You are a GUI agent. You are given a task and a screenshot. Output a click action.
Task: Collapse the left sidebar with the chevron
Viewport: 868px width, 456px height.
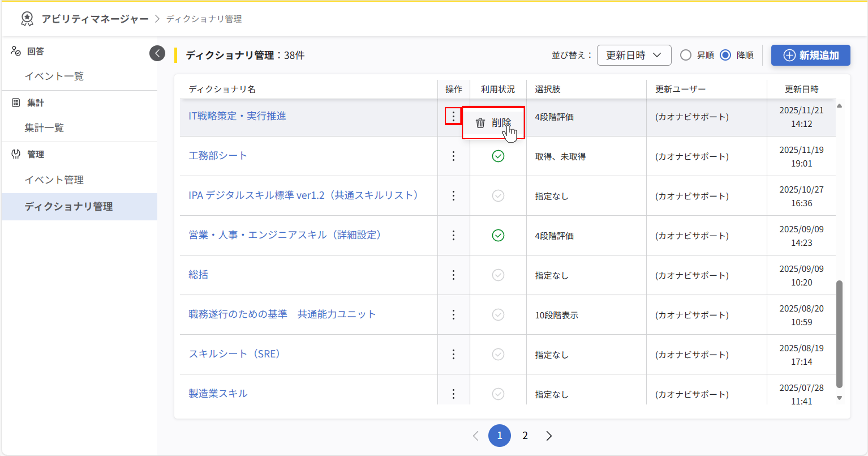[157, 53]
